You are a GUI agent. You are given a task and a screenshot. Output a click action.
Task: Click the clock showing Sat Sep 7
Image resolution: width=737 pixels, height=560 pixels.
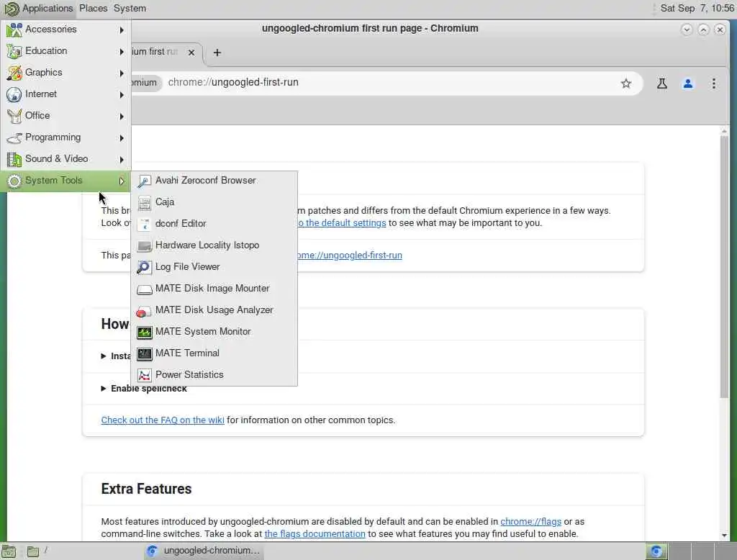point(697,8)
